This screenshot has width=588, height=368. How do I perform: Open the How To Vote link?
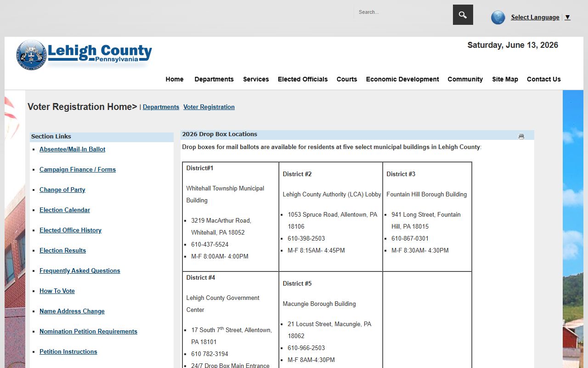click(x=57, y=291)
